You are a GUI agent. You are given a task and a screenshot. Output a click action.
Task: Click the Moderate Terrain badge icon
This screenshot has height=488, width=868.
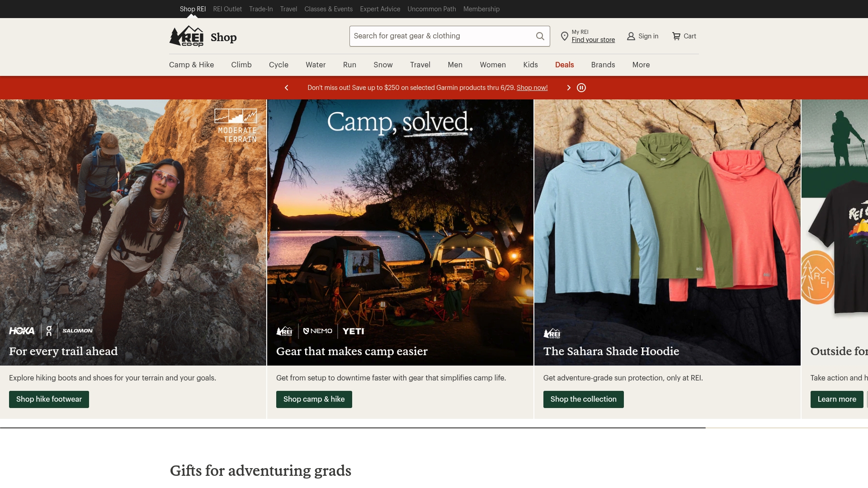(x=236, y=126)
